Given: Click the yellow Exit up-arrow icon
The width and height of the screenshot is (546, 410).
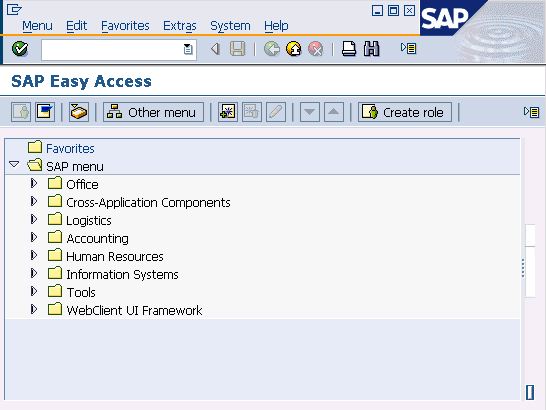Looking at the screenshot, I should [294, 49].
